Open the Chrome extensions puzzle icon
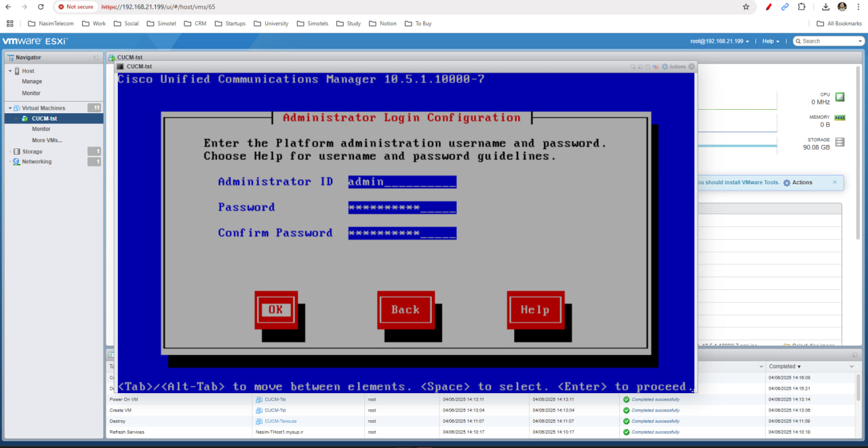Image resolution: width=868 pixels, height=448 pixels. [x=802, y=7]
